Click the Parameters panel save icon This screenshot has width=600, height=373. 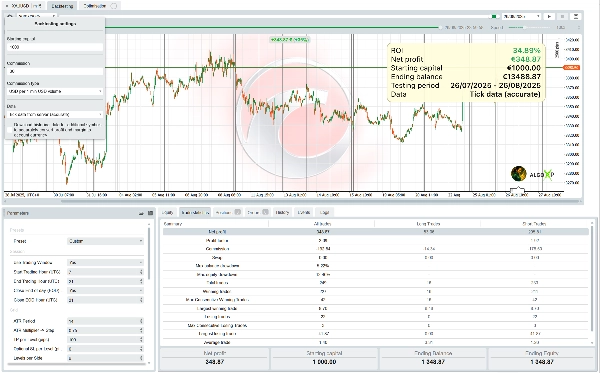[150, 213]
